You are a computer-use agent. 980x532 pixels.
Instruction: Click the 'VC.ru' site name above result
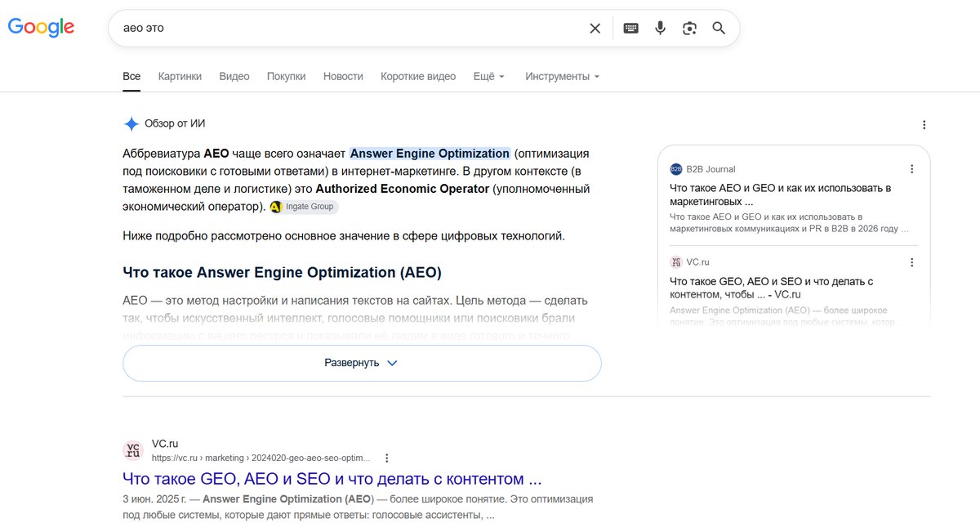(x=164, y=444)
